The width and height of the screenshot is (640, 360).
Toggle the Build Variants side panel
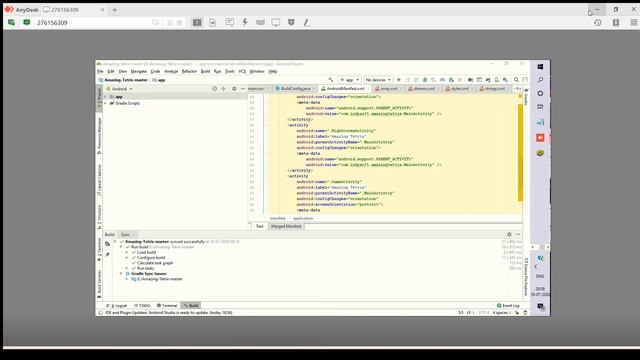coord(99,283)
